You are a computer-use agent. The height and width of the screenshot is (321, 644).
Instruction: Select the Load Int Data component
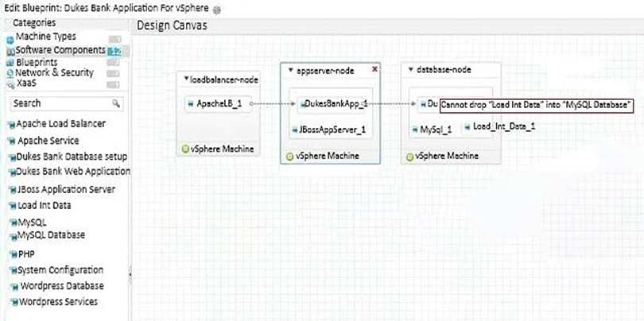coord(45,206)
